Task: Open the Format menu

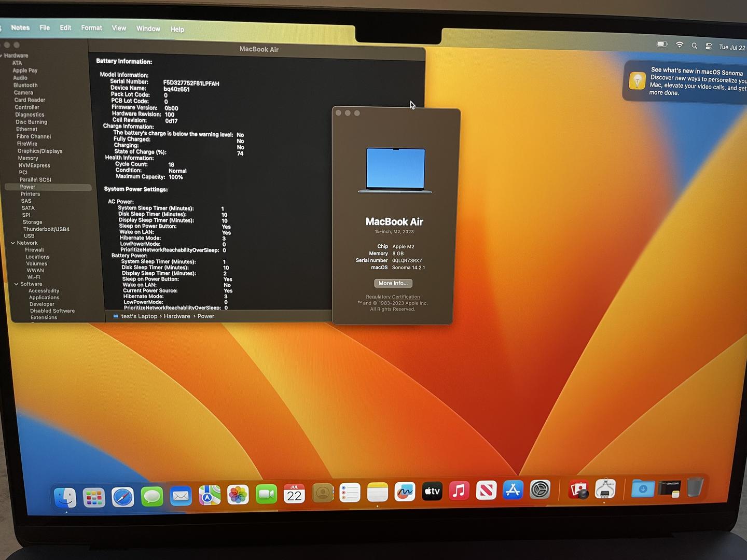Action: tap(91, 27)
